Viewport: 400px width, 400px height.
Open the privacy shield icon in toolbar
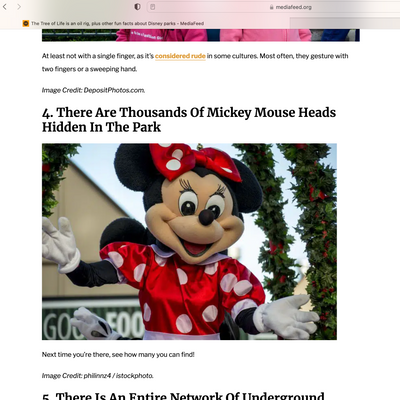[137, 7]
